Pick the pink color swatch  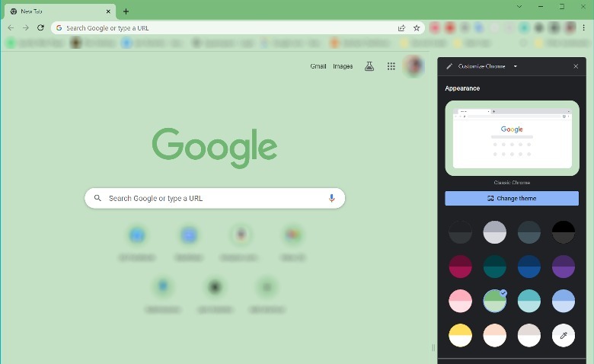[x=460, y=301]
